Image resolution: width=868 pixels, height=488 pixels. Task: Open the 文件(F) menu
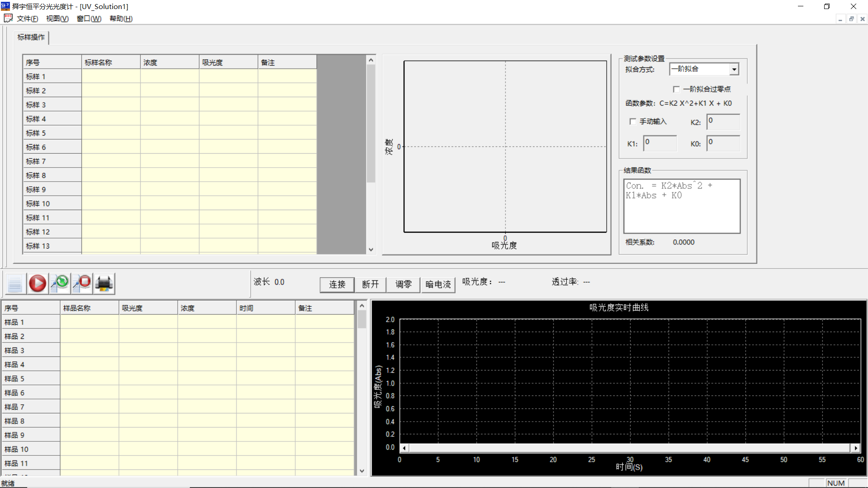pyautogui.click(x=27, y=19)
